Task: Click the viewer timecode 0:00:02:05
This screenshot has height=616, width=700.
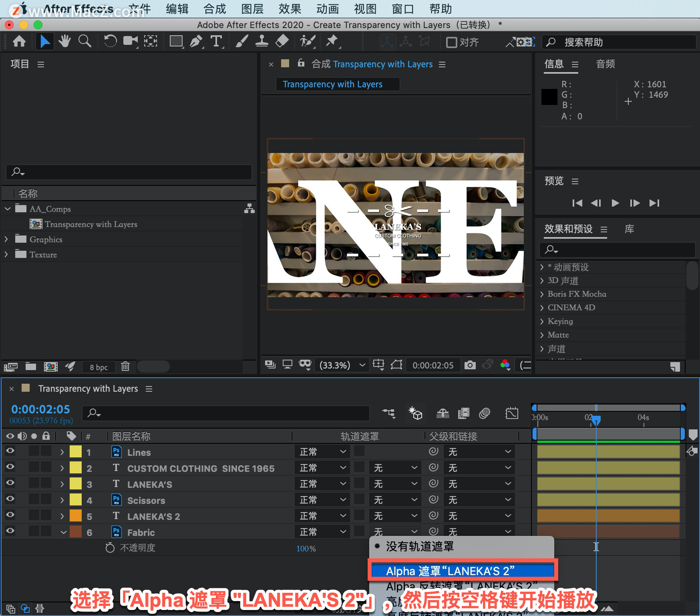Action: coord(433,365)
